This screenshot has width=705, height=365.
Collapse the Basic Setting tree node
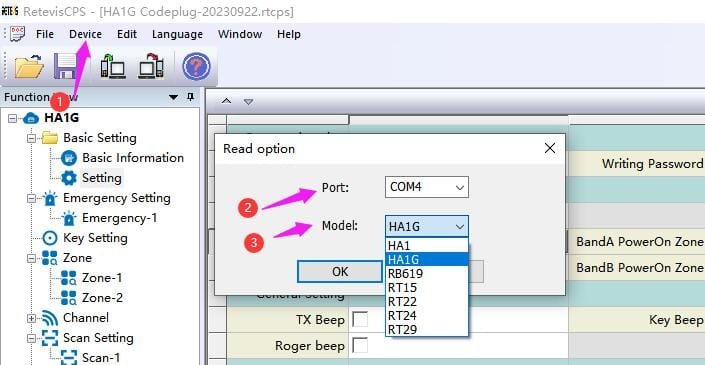[31, 138]
